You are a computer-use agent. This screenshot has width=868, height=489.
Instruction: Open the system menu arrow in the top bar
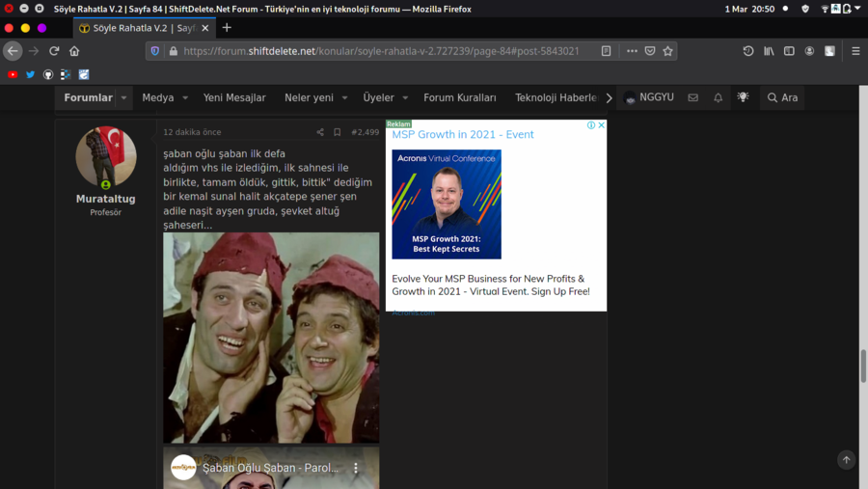[x=857, y=9]
